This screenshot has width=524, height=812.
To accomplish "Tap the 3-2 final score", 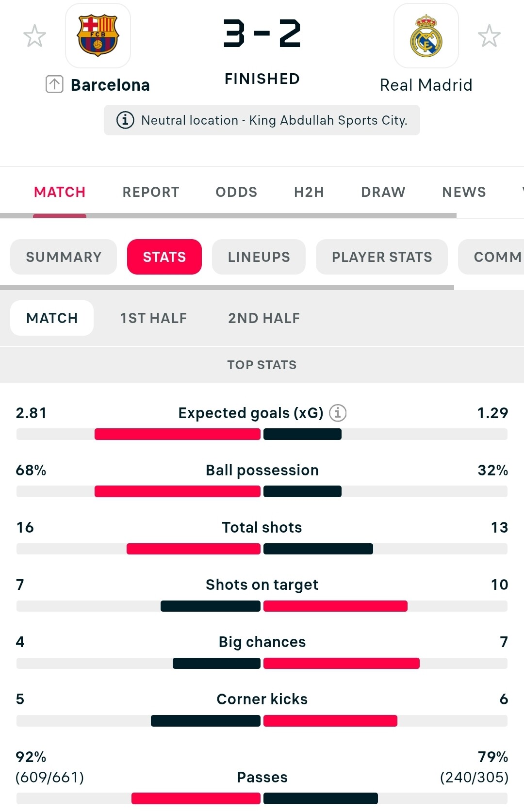I will coord(262,34).
